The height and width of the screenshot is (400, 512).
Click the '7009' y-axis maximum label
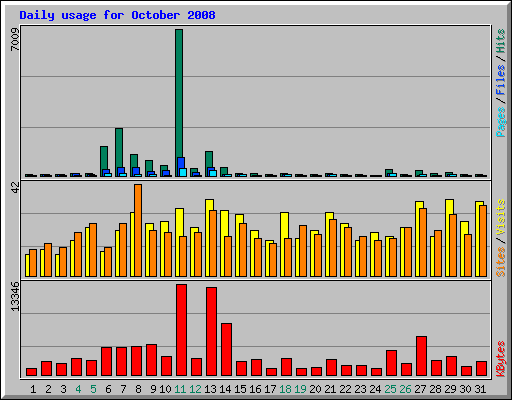coord(15,39)
